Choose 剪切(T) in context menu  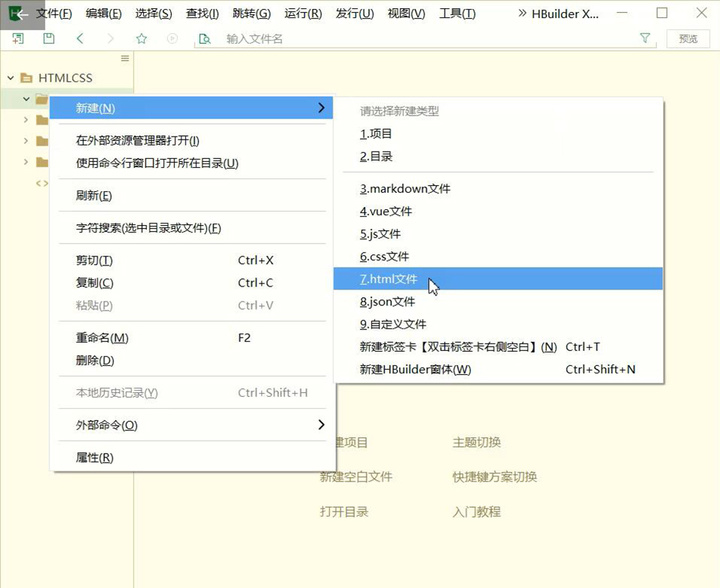[x=191, y=260]
